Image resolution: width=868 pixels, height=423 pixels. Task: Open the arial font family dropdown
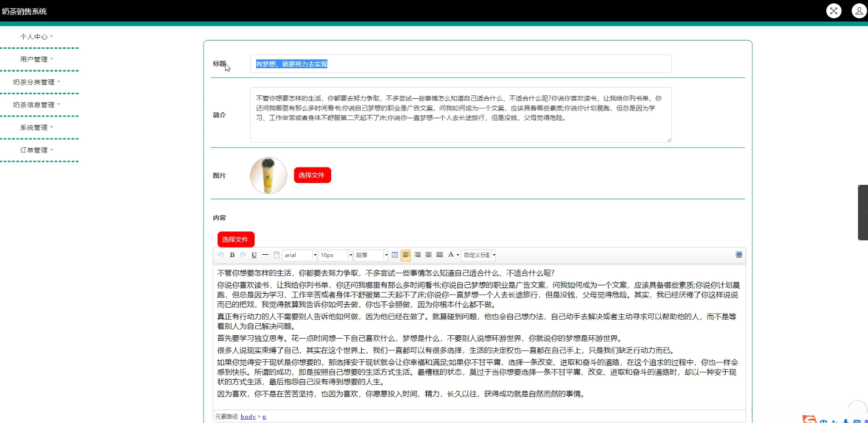(x=299, y=255)
